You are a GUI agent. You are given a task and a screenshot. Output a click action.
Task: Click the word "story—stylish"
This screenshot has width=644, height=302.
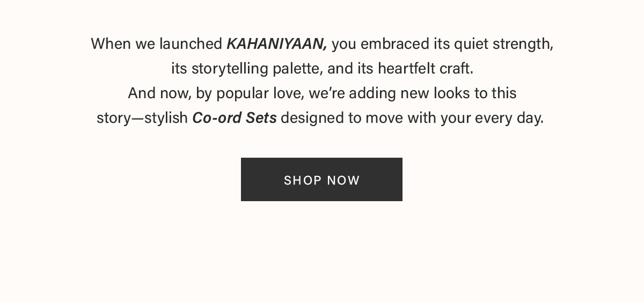142,118
